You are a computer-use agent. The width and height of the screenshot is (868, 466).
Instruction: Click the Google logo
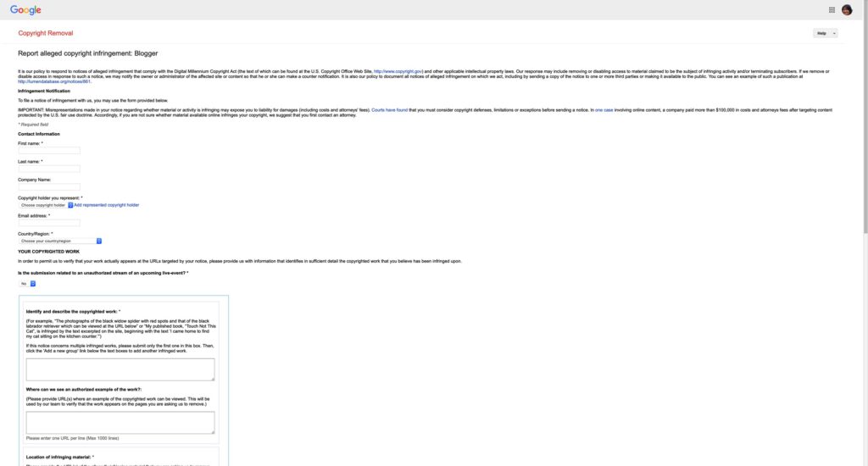tap(25, 10)
